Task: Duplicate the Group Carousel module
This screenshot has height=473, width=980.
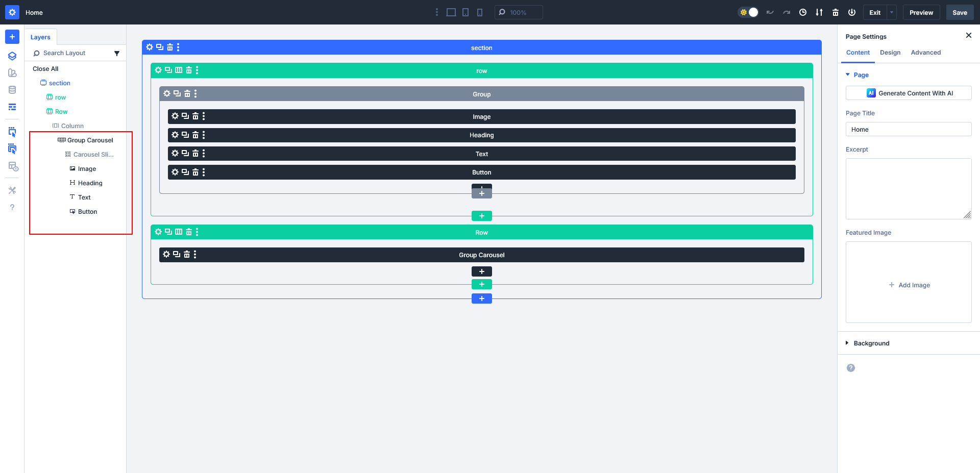Action: coord(176,254)
